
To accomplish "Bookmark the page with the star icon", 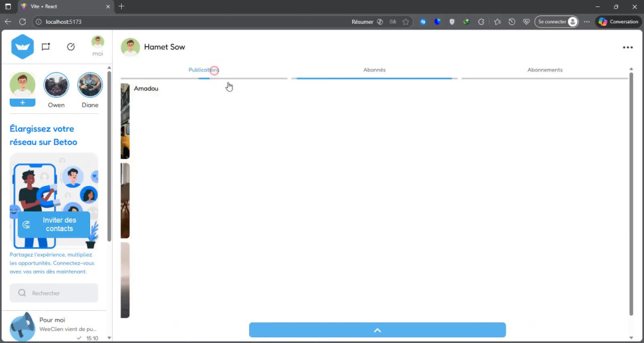I will pos(406,22).
